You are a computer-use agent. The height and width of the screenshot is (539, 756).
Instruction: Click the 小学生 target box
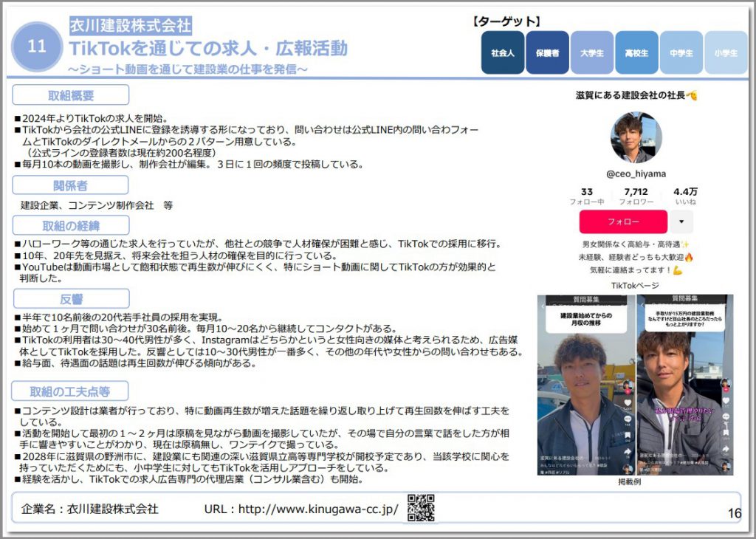pos(726,52)
